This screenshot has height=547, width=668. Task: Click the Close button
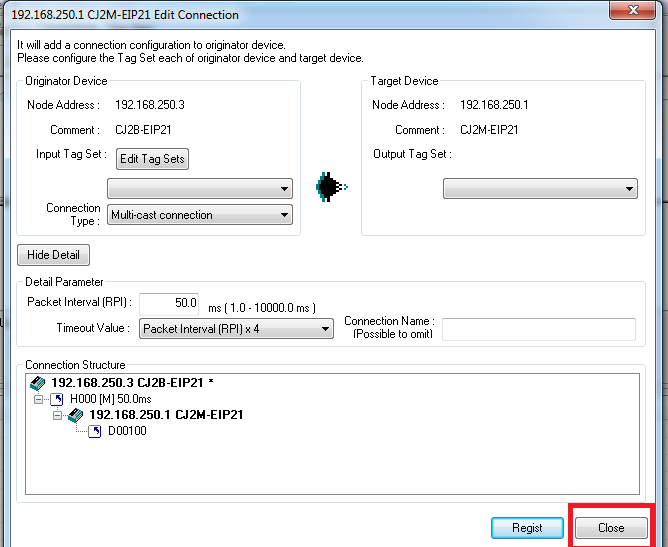pyautogui.click(x=611, y=528)
